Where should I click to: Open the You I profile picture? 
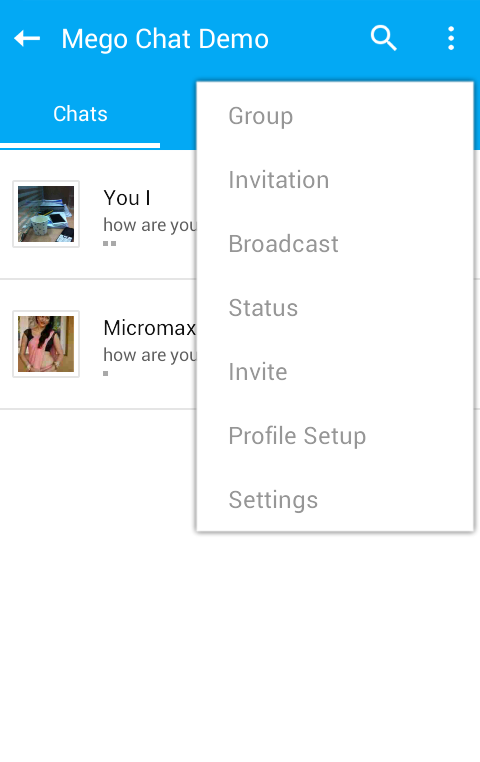46,214
